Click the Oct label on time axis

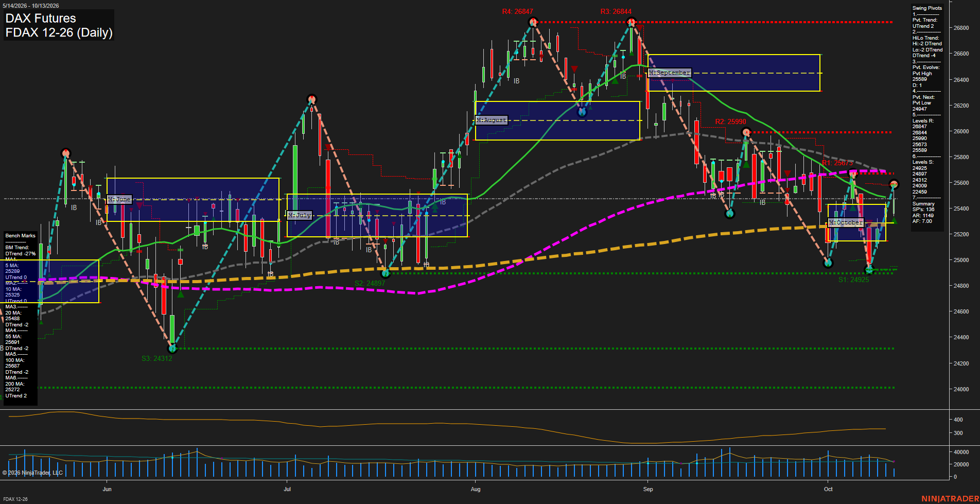click(828, 489)
